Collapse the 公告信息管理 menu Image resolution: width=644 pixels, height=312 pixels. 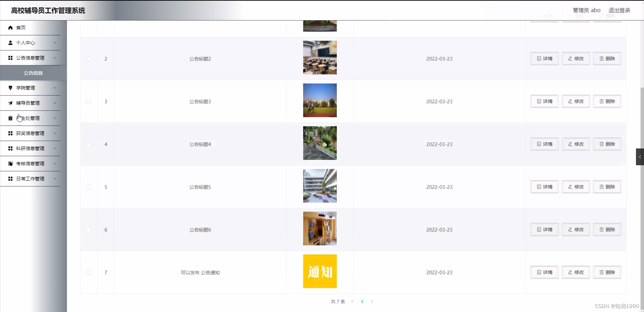55,58
